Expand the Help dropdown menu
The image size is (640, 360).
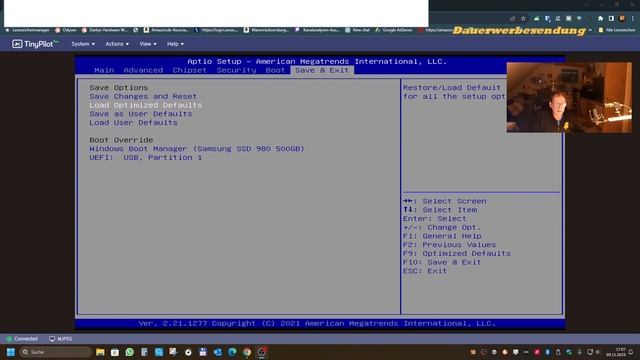175,44
